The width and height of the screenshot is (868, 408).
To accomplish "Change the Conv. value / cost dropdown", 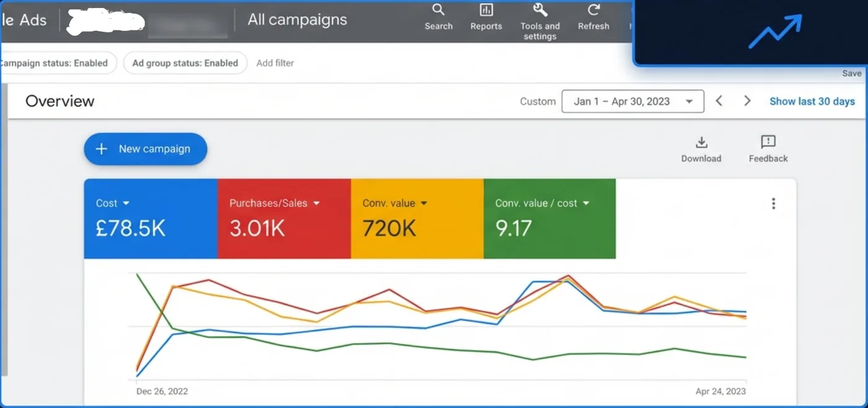I will (x=542, y=203).
